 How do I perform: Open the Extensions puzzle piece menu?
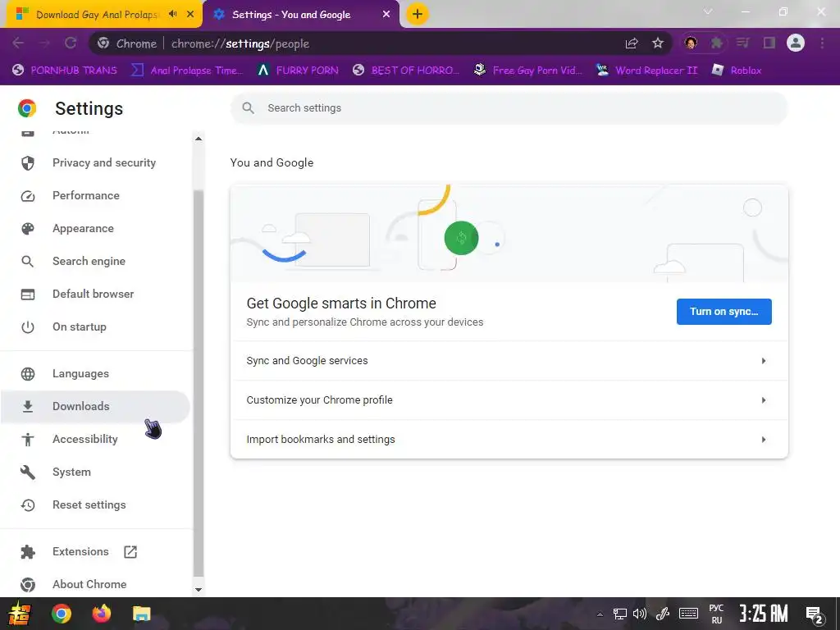(716, 43)
